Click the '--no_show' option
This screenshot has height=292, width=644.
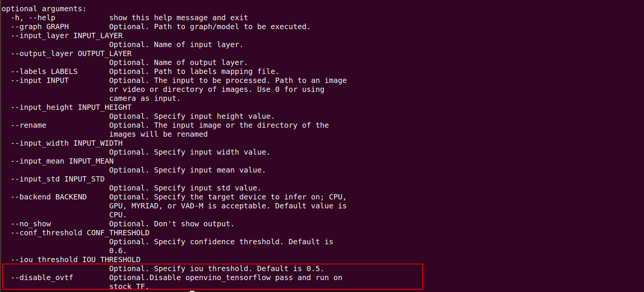click(x=31, y=224)
